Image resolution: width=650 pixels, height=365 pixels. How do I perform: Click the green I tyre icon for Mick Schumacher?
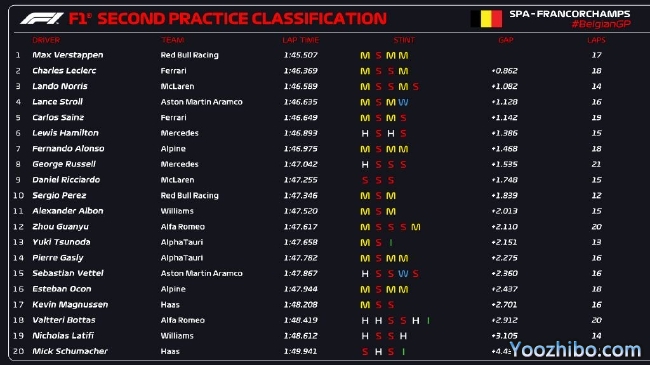(x=403, y=352)
